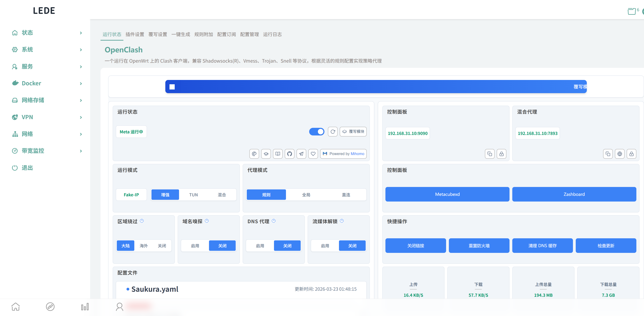644x316 pixels.
Task: Click the restart refresh icon button
Action: [333, 132]
